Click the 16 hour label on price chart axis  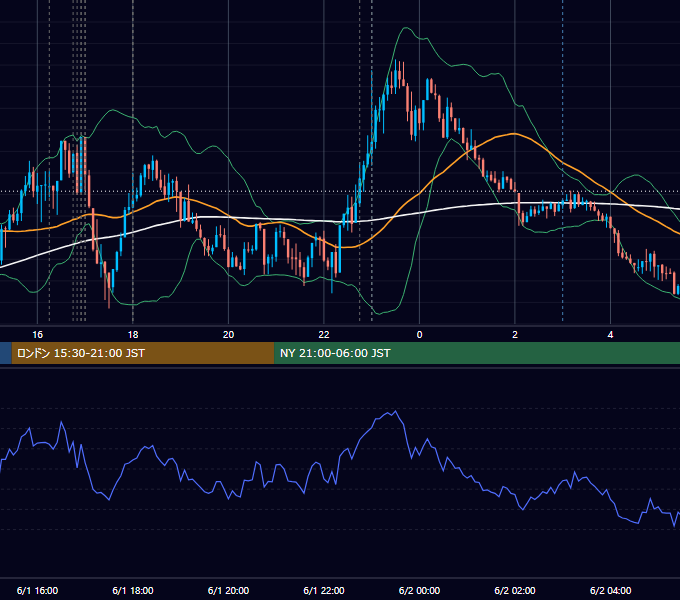tap(38, 335)
